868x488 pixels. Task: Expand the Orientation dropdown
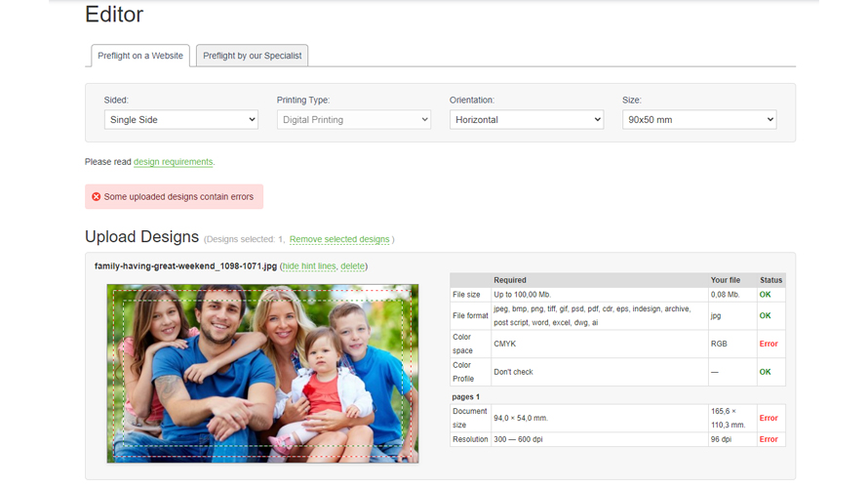527,120
